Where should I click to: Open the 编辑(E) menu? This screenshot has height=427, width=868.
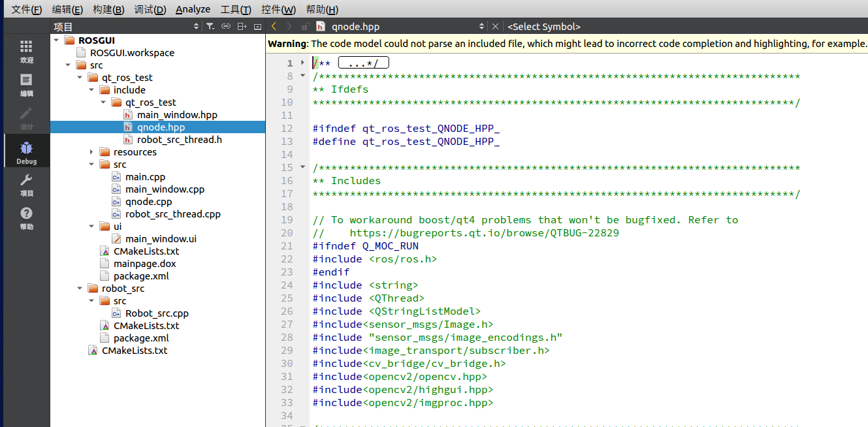[x=68, y=9]
